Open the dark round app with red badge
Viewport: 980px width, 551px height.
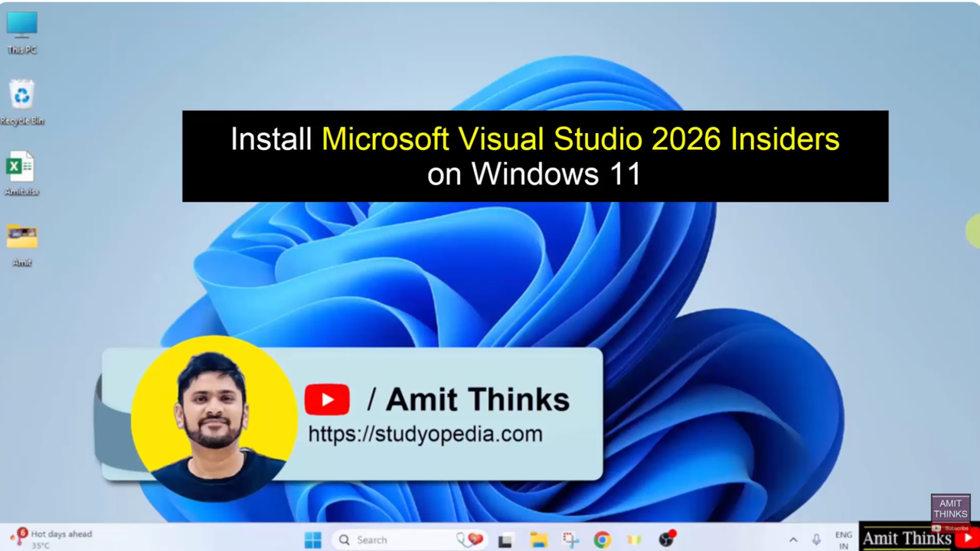pos(666,540)
